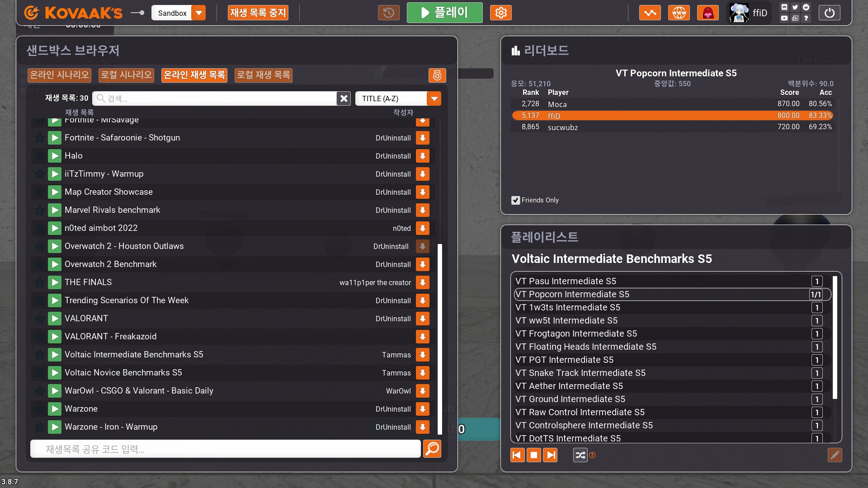Click the edit playlist pencil icon

[x=835, y=455]
